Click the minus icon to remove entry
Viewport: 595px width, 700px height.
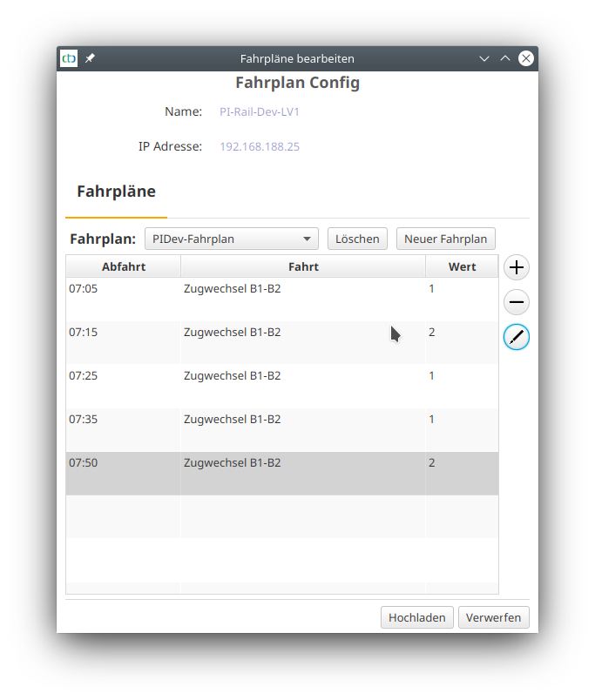(x=517, y=302)
